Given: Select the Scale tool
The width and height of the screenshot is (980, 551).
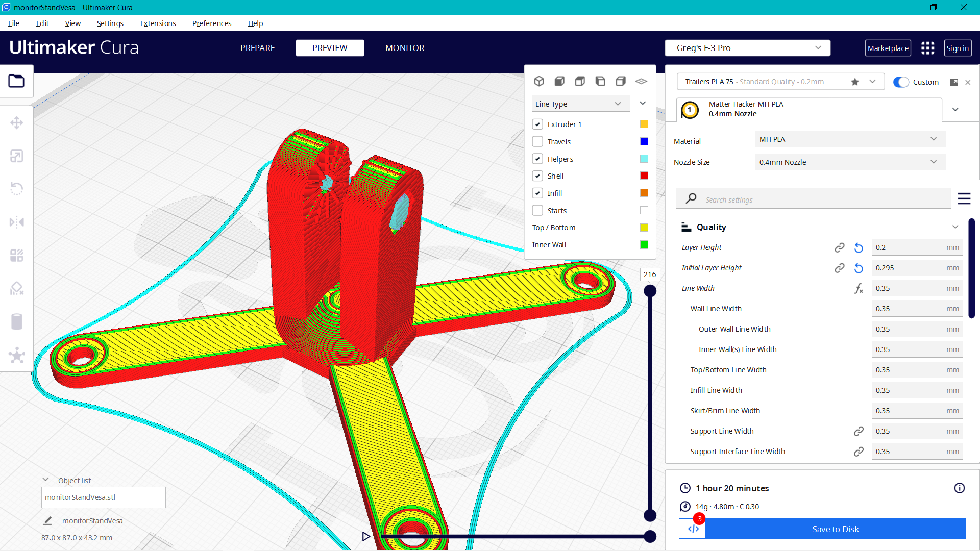Looking at the screenshot, I should [16, 156].
